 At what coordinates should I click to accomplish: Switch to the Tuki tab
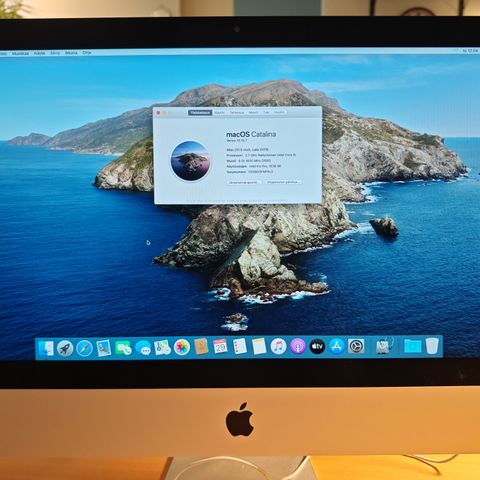[x=266, y=113]
